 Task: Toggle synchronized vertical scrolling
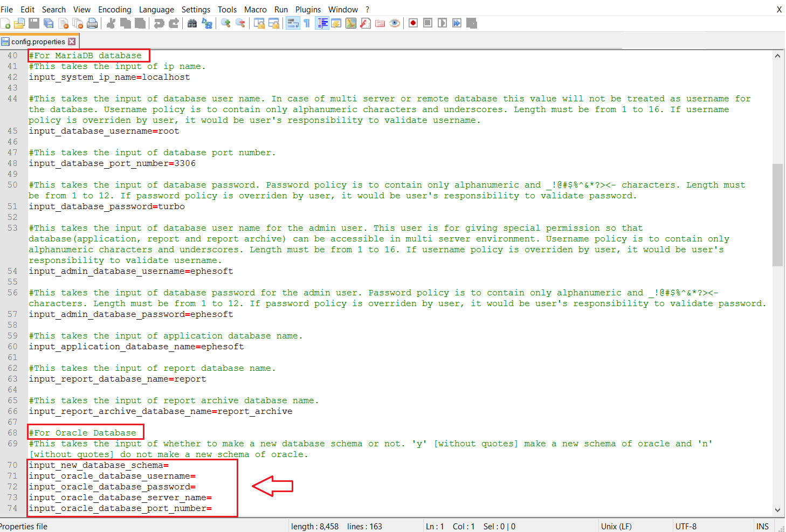(259, 23)
